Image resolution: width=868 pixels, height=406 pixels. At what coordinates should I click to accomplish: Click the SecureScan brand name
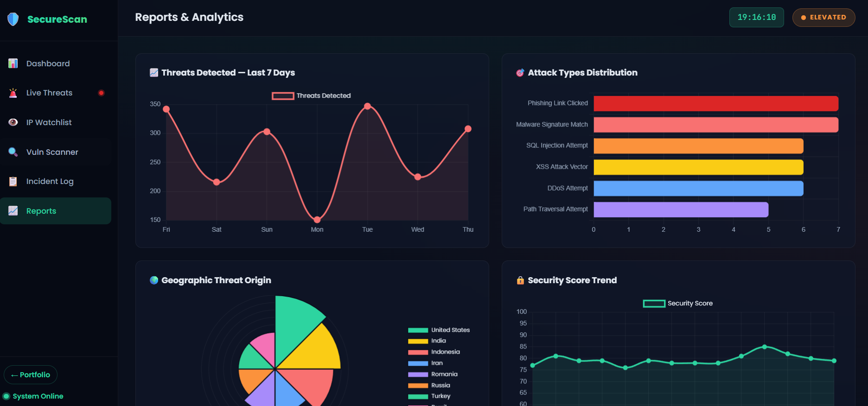click(x=57, y=19)
